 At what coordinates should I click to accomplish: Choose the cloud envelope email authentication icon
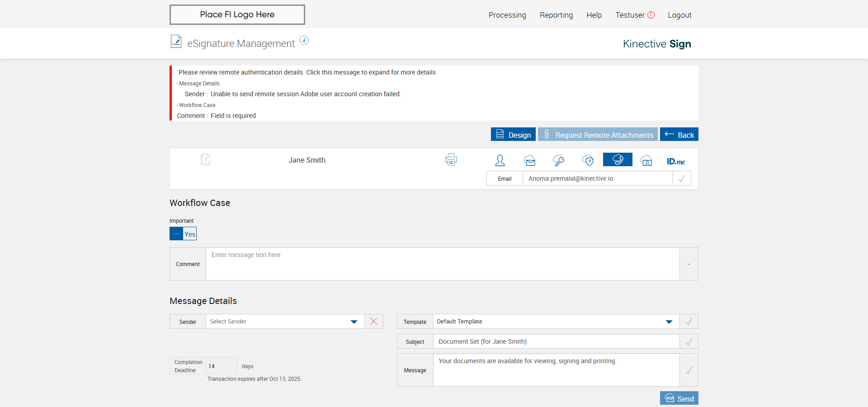[529, 160]
